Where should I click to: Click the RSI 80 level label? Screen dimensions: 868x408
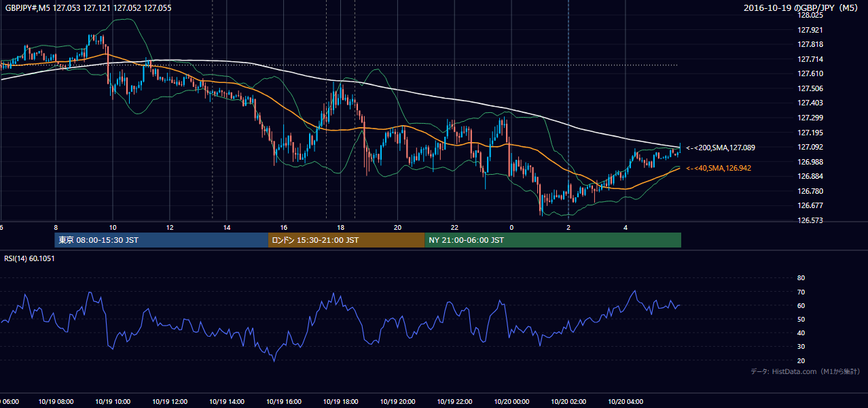tap(801, 278)
